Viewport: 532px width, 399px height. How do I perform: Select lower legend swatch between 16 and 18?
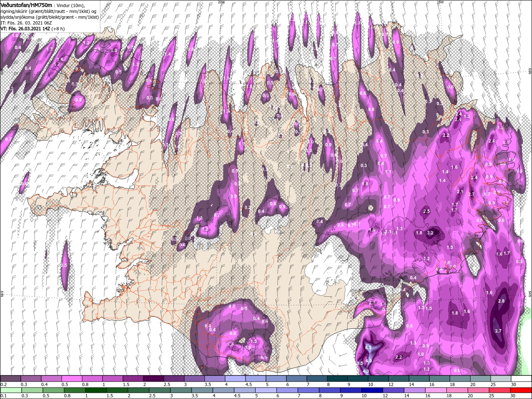coord(436,390)
